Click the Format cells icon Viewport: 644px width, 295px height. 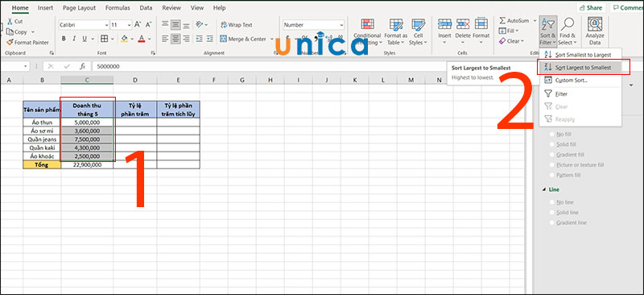pos(481,24)
